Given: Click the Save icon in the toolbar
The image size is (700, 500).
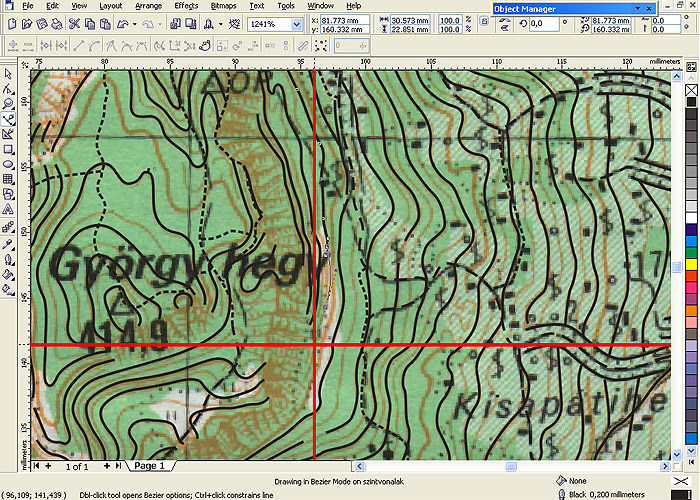Looking at the screenshot, I should (41, 24).
